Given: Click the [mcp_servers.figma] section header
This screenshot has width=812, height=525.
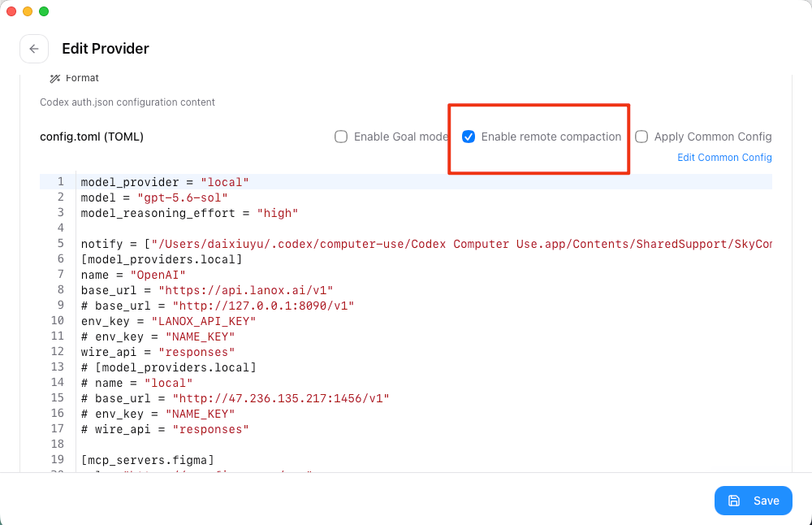Looking at the screenshot, I should pos(148,460).
